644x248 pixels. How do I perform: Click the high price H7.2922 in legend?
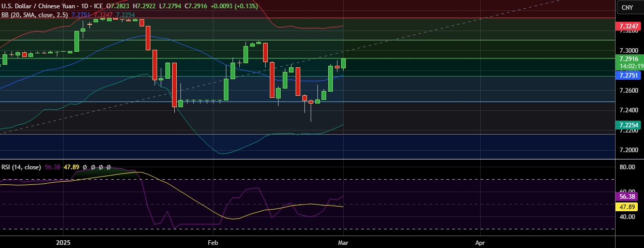tap(145, 7)
